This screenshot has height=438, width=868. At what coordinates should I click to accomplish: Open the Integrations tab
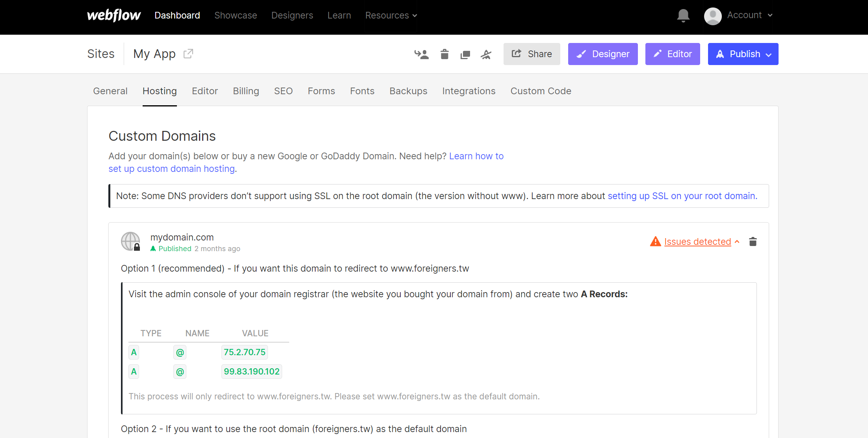(x=469, y=91)
